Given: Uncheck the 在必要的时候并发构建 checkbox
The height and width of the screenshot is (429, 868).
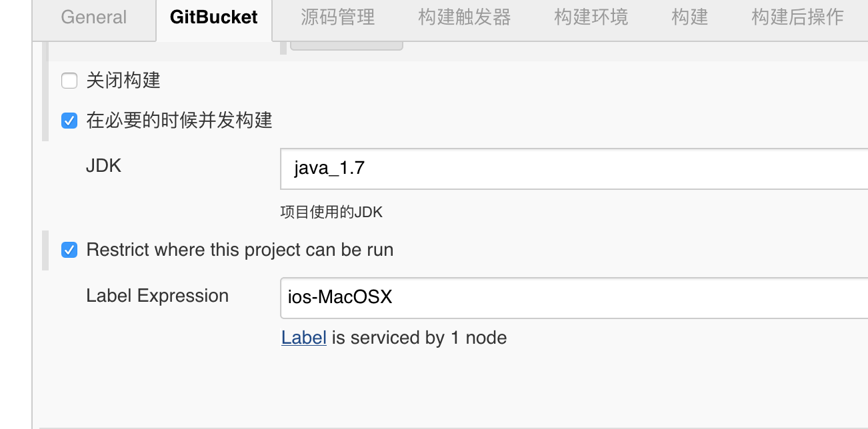Looking at the screenshot, I should coord(69,121).
